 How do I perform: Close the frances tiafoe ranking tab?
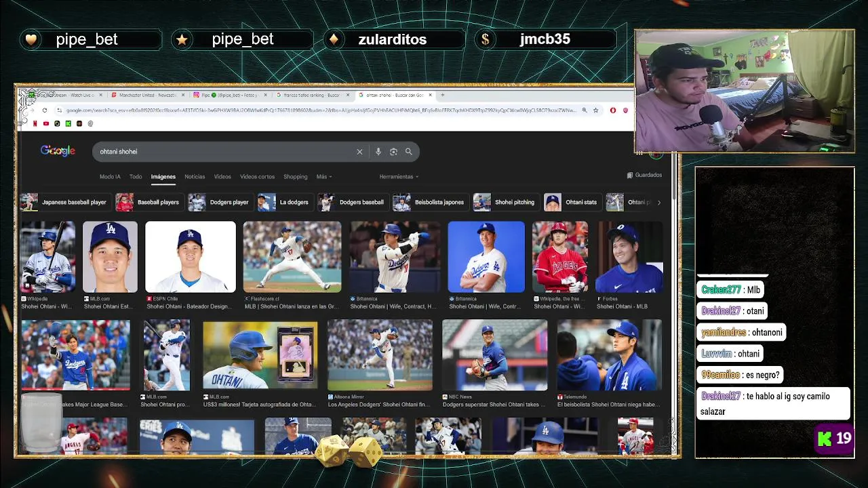click(348, 95)
